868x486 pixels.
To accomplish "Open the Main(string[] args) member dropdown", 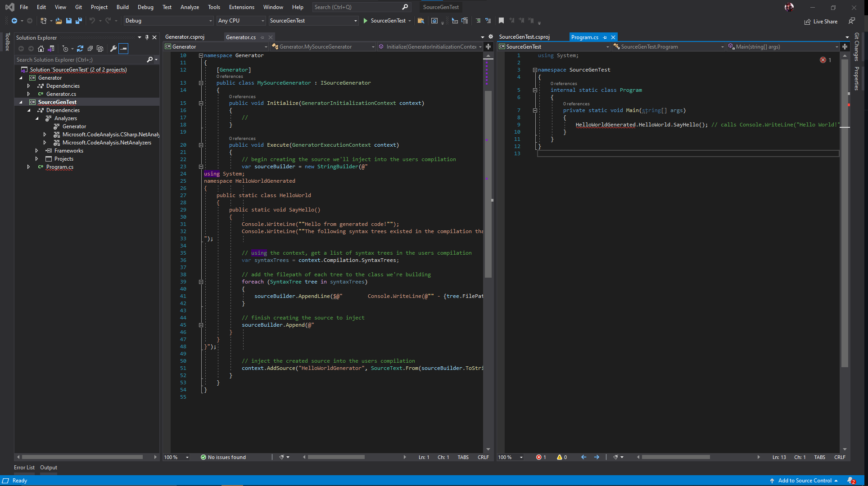I will point(783,47).
